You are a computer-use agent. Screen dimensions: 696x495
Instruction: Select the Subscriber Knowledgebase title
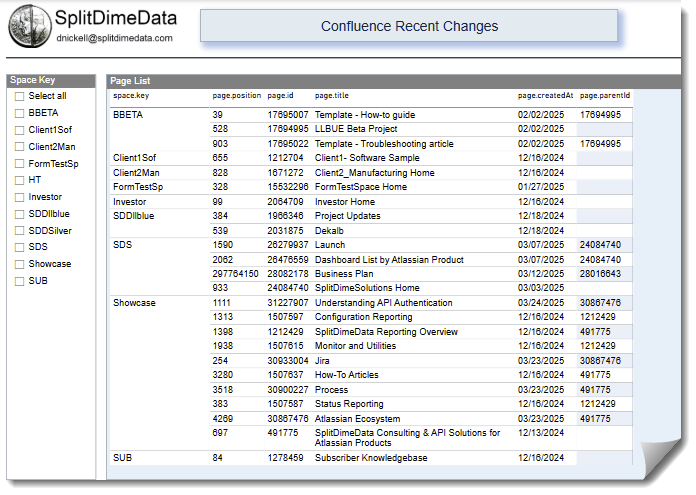click(x=371, y=458)
